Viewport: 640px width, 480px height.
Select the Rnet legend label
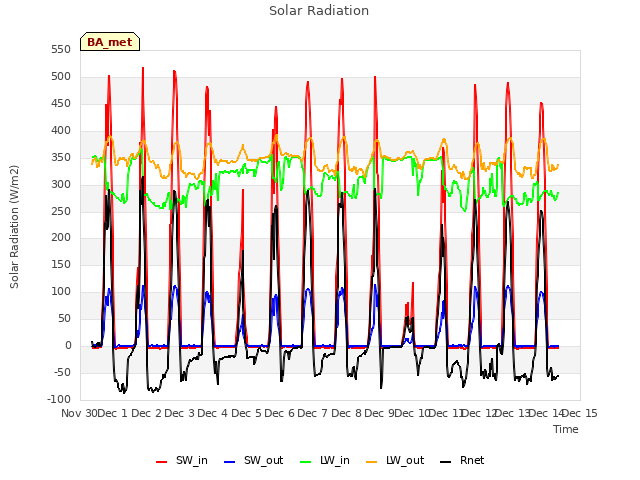472,460
